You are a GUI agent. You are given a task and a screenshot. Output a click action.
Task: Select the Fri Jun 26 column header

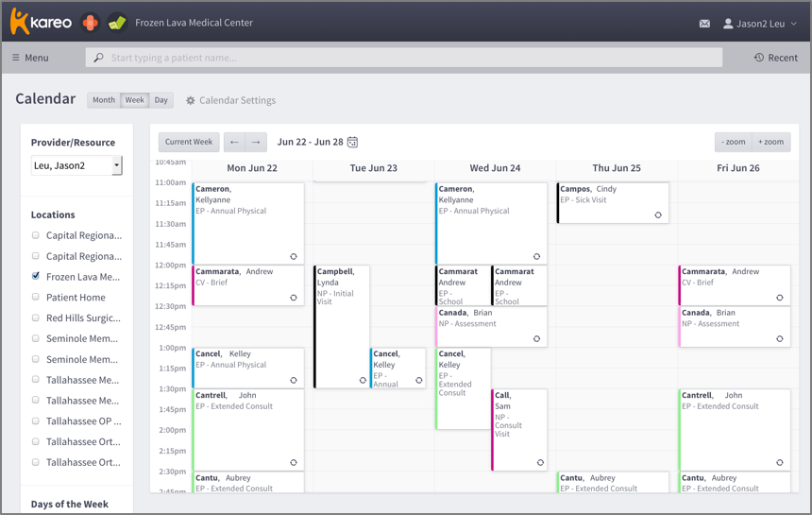[738, 168]
